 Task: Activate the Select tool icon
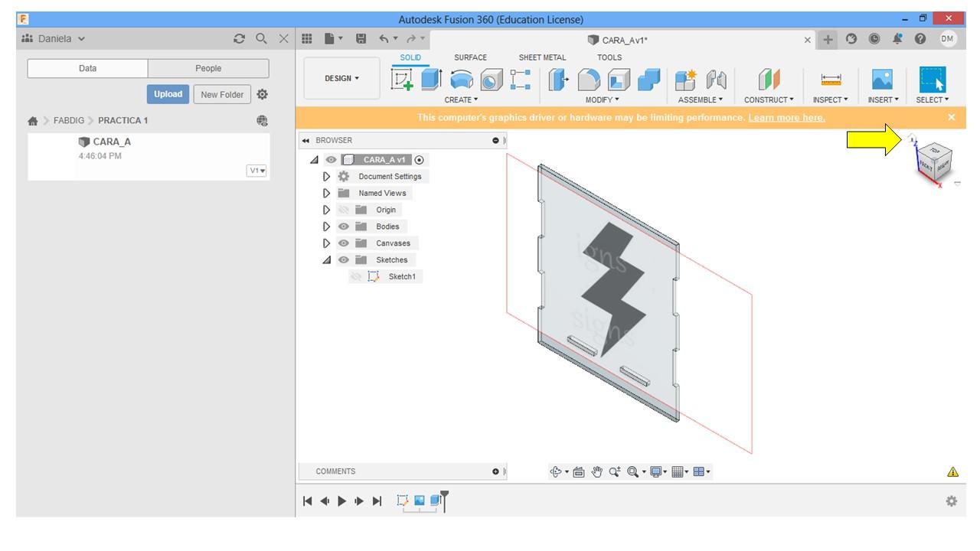tap(933, 80)
